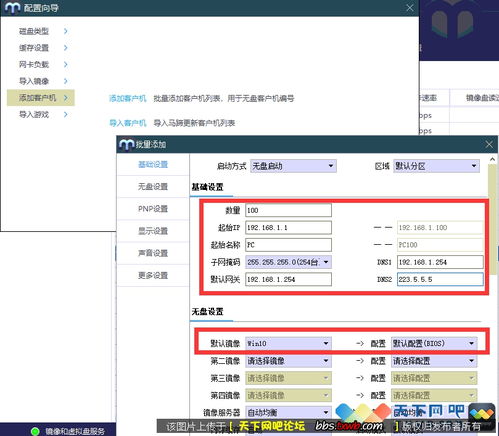Open 磁盘类型 in the wizard sidebar
The height and width of the screenshot is (436, 499).
(34, 31)
